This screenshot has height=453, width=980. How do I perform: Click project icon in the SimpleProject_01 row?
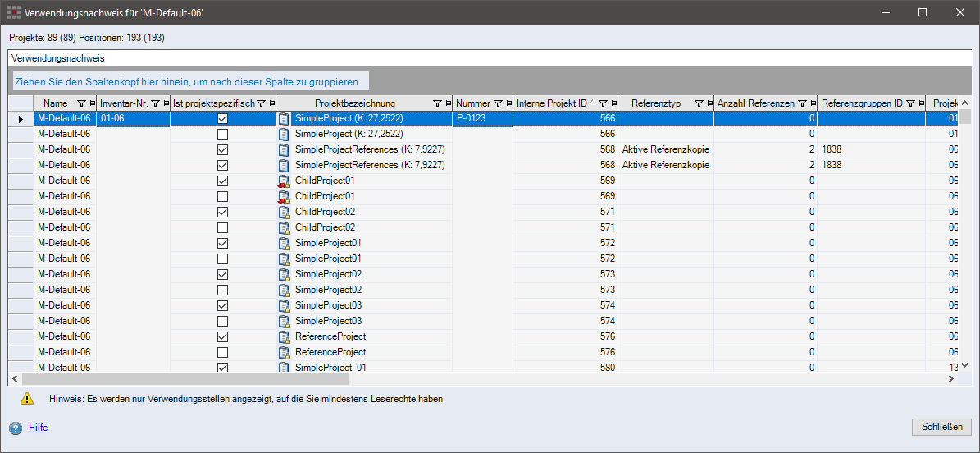point(285,367)
